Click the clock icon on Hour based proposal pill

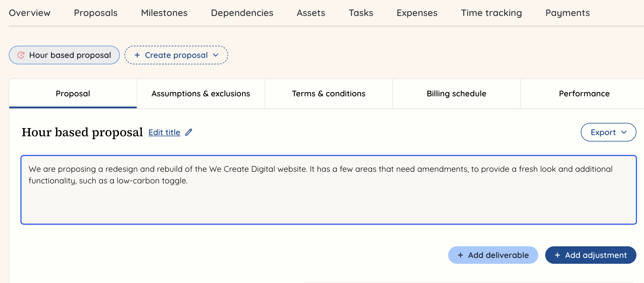click(x=20, y=55)
